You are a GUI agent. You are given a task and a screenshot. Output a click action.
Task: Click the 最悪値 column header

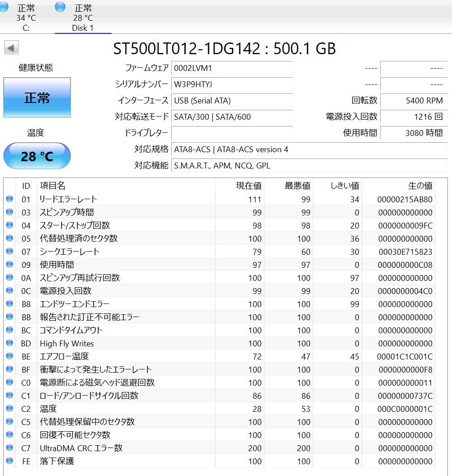pos(288,186)
